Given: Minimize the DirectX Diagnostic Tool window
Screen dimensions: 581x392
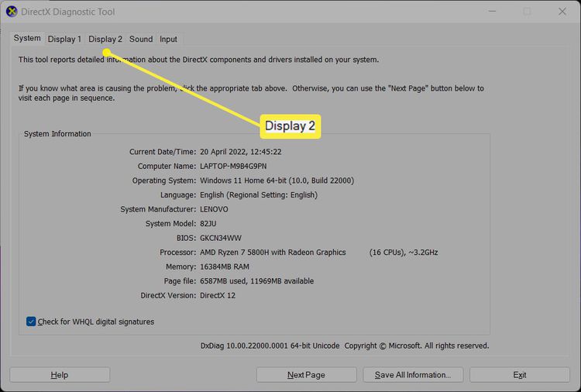Looking at the screenshot, I should pos(492,12).
